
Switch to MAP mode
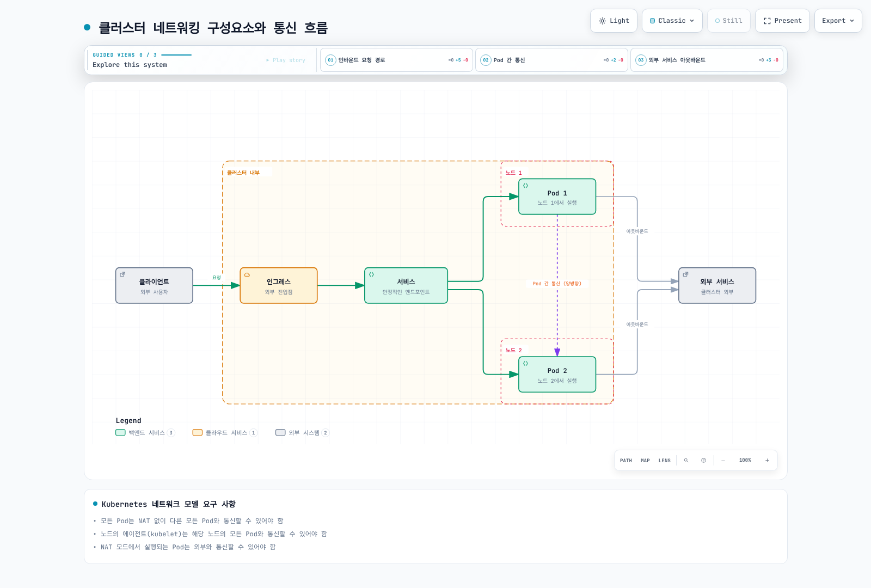tap(645, 461)
